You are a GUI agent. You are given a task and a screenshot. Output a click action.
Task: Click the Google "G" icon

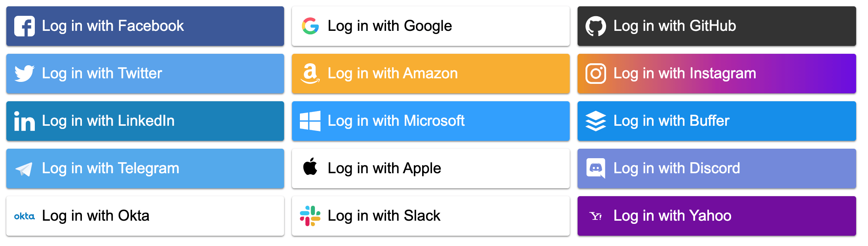click(x=311, y=26)
